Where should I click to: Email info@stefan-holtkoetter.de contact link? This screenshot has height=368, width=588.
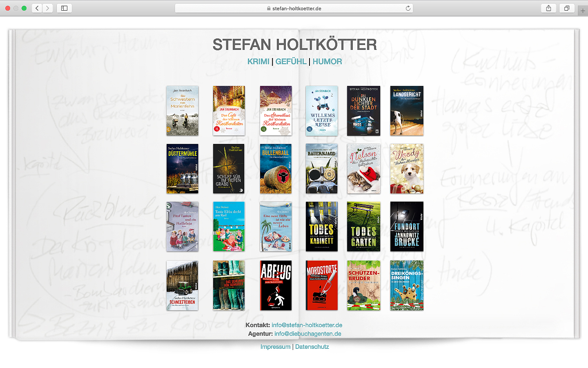(307, 325)
